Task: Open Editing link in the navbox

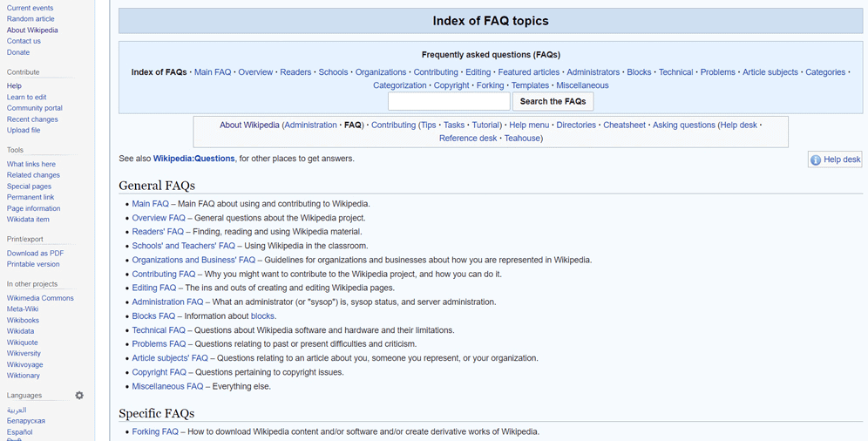Action: (x=478, y=72)
